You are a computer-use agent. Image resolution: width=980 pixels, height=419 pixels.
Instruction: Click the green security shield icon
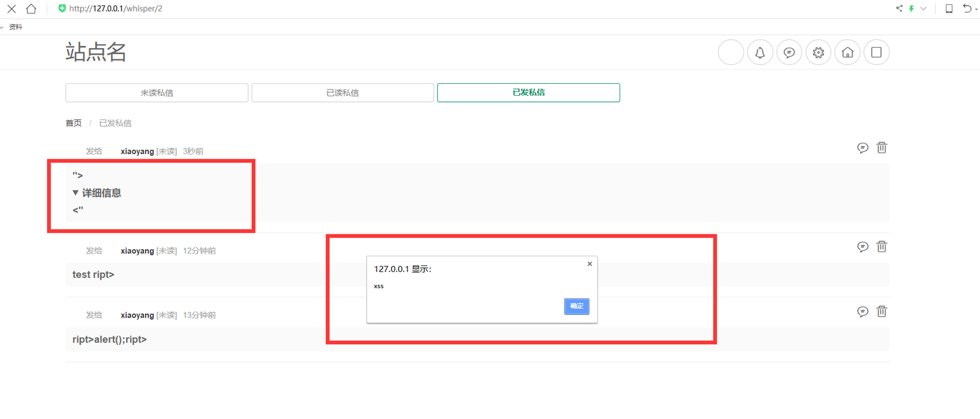pyautogui.click(x=62, y=8)
